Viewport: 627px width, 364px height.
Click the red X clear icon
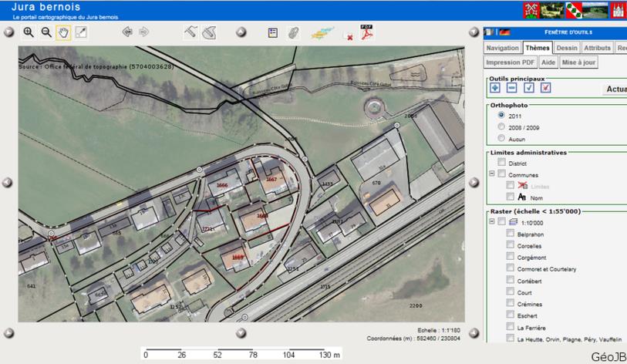(350, 37)
